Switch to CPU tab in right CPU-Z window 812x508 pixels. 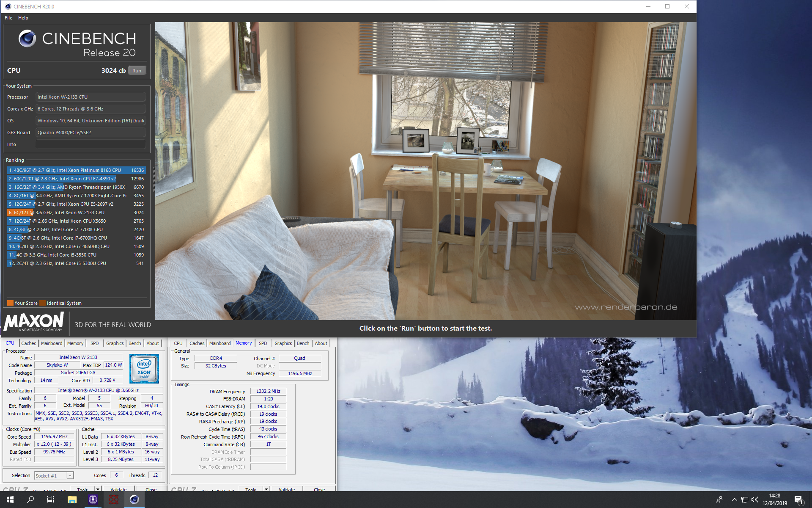coord(178,343)
